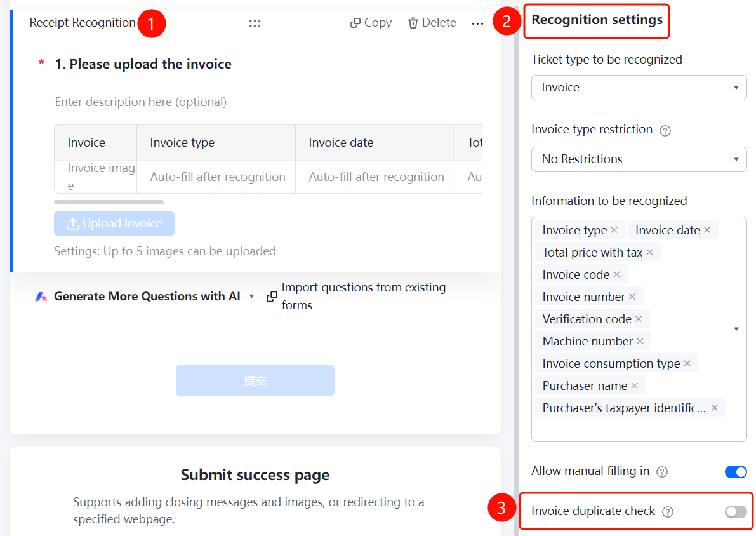Enable Invoice duplicate check
The height and width of the screenshot is (536, 756).
tap(736, 511)
